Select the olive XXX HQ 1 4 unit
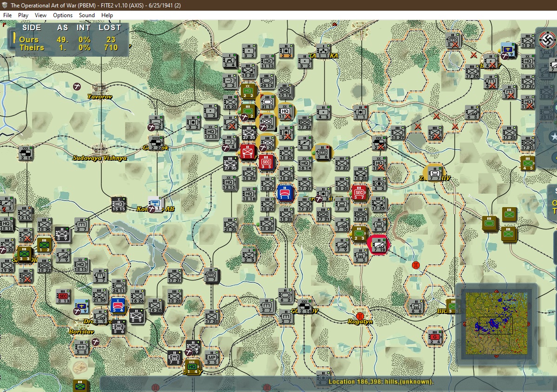Viewport: 557px width, 392px height. [192, 367]
